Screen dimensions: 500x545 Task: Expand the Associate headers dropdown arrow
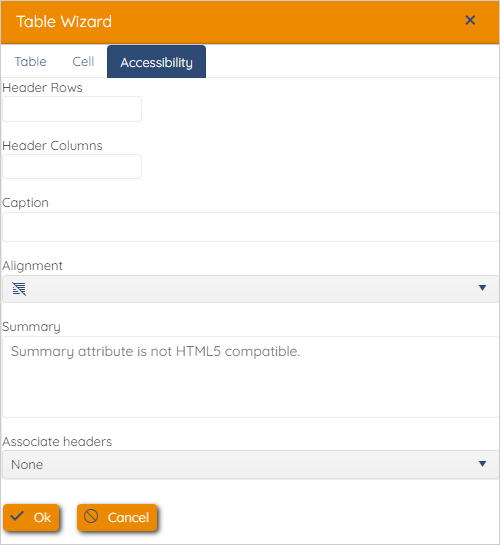point(482,464)
